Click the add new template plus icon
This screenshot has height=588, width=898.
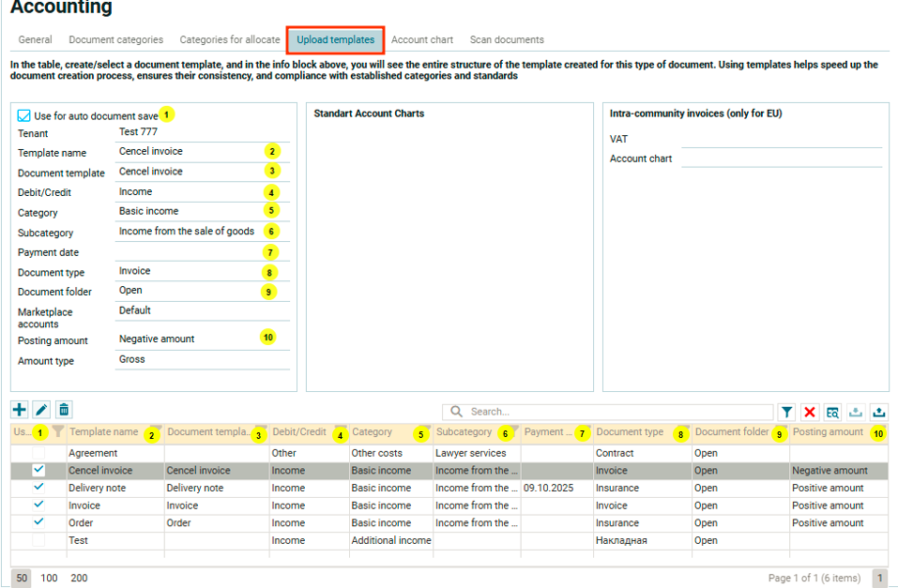coord(20,410)
